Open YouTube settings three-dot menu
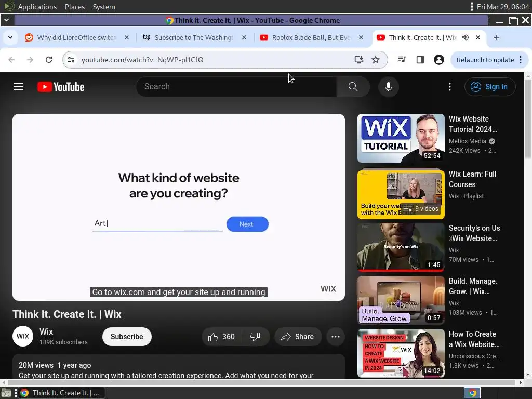The image size is (532, 399). click(x=450, y=87)
